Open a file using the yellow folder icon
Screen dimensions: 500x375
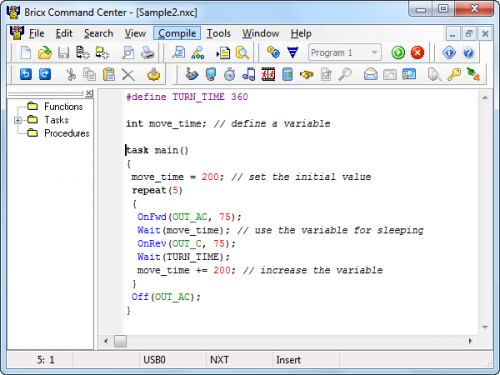coord(44,53)
